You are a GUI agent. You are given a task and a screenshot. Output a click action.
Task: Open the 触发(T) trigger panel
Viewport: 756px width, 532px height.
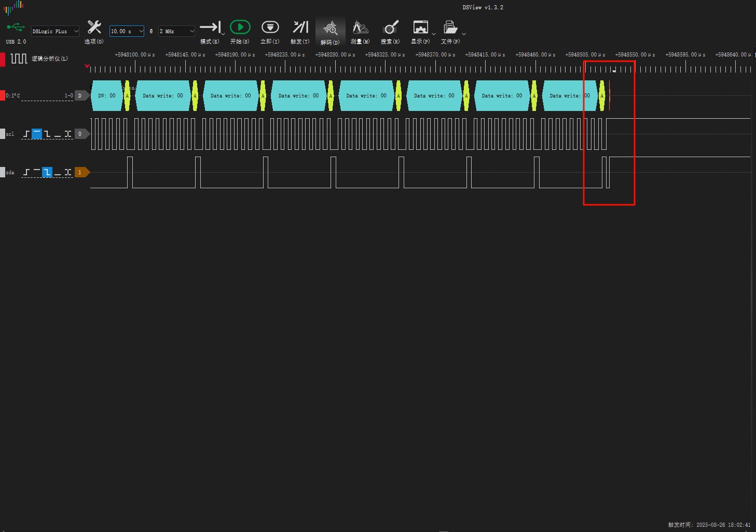point(300,27)
